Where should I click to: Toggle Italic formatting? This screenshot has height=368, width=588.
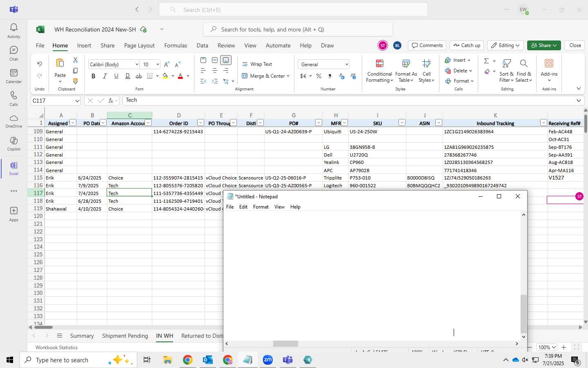(105, 76)
